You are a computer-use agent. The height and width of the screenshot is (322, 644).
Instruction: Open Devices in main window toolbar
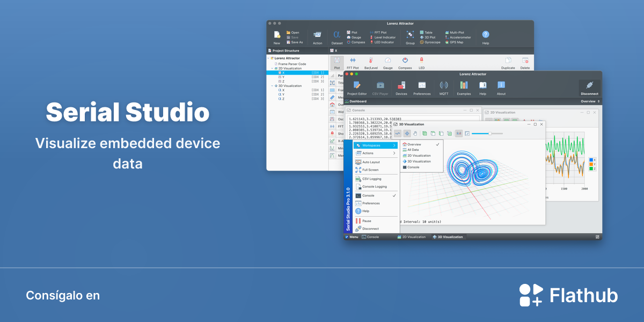(x=401, y=87)
